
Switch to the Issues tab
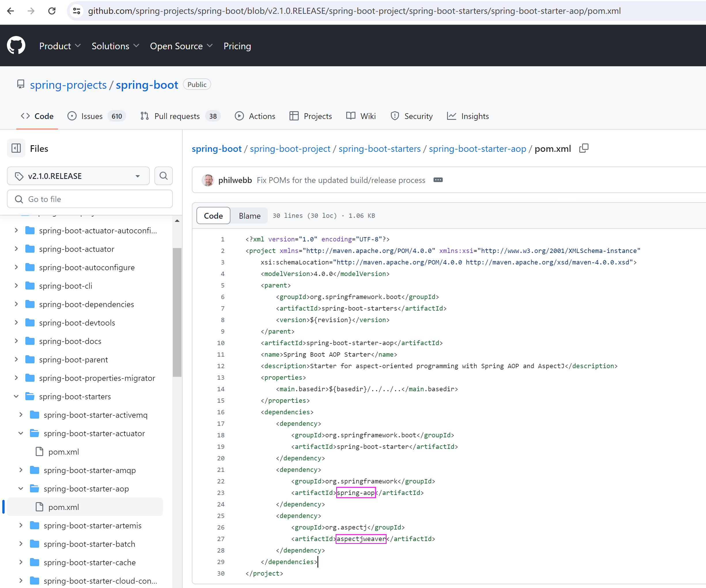(96, 116)
